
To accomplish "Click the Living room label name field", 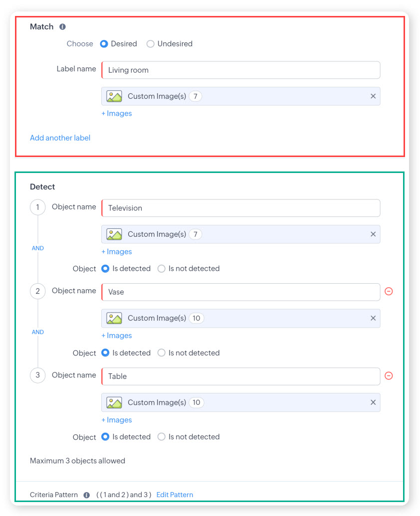I will [240, 70].
